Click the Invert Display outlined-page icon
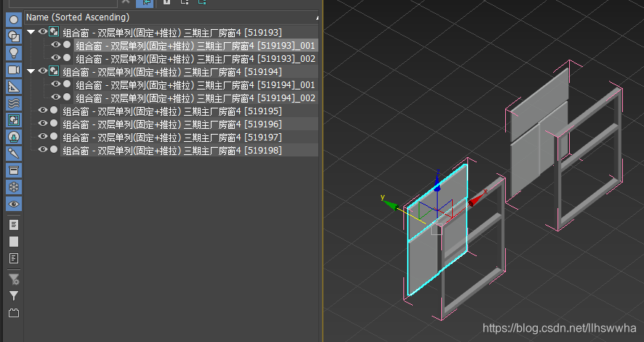The image size is (644, 342). [x=14, y=258]
